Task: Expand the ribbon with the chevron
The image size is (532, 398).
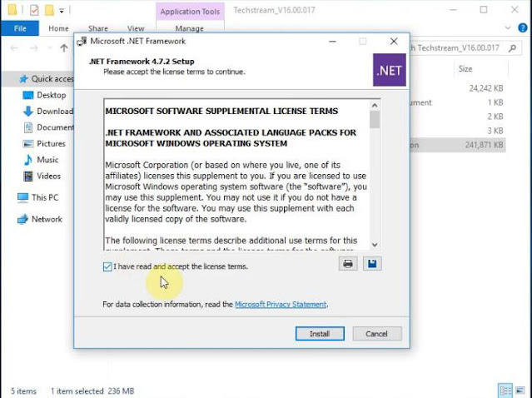Action: tap(508, 27)
